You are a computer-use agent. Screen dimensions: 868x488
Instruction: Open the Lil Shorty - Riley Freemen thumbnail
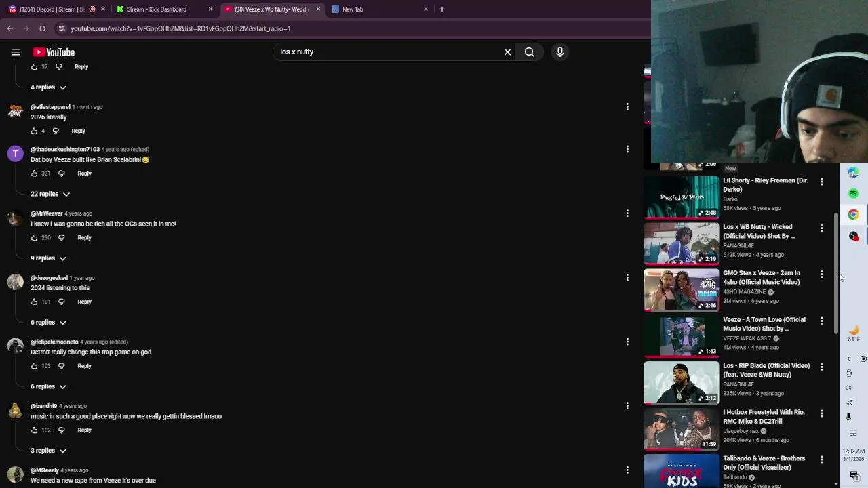(682, 197)
